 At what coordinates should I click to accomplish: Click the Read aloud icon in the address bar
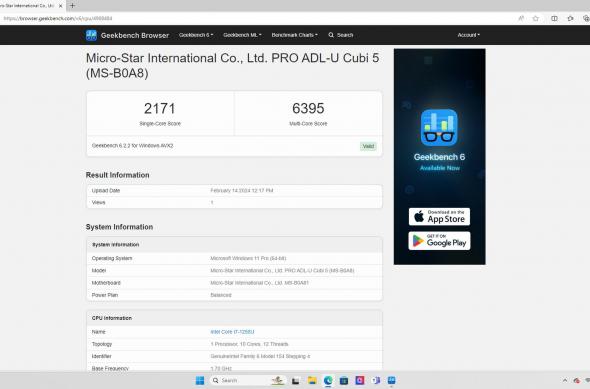521,18
